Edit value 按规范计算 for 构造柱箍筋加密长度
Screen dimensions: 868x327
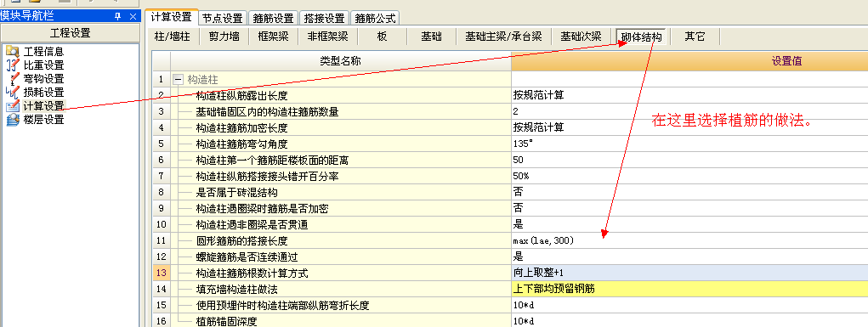click(x=689, y=127)
